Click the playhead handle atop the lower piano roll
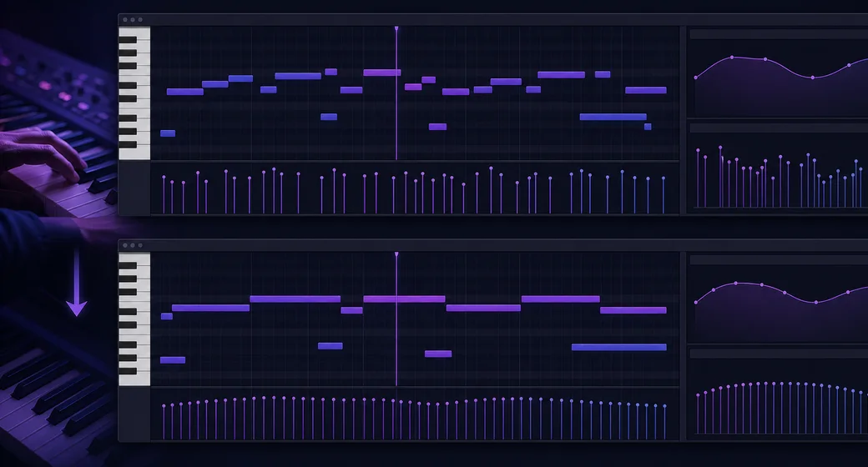868x467 pixels. pos(396,254)
